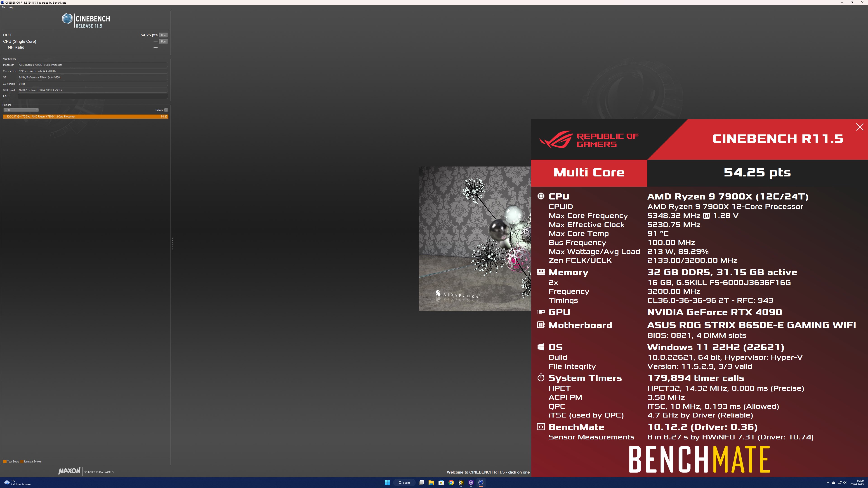Click the Republic of Gamers logo
Viewport: 868px width, 488px height.
[x=589, y=139]
